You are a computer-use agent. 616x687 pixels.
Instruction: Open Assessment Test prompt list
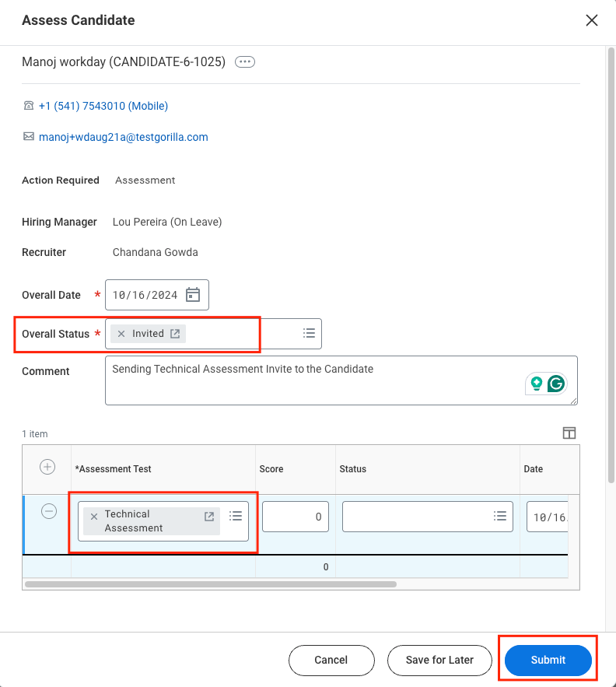(236, 516)
